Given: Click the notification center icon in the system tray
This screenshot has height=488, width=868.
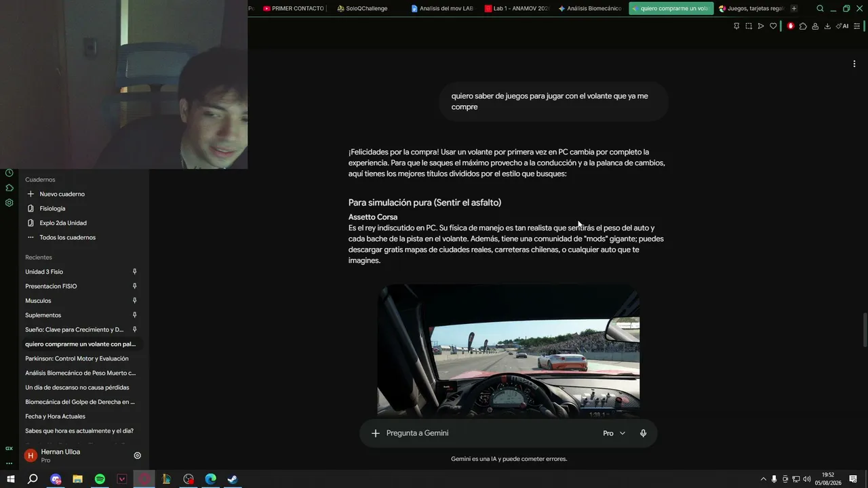Looking at the screenshot, I should (x=853, y=479).
